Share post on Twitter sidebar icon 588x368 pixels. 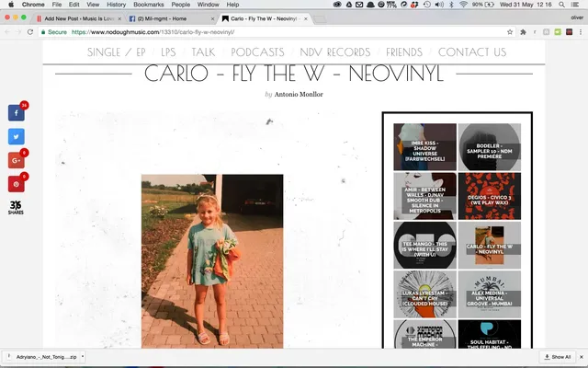click(17, 137)
